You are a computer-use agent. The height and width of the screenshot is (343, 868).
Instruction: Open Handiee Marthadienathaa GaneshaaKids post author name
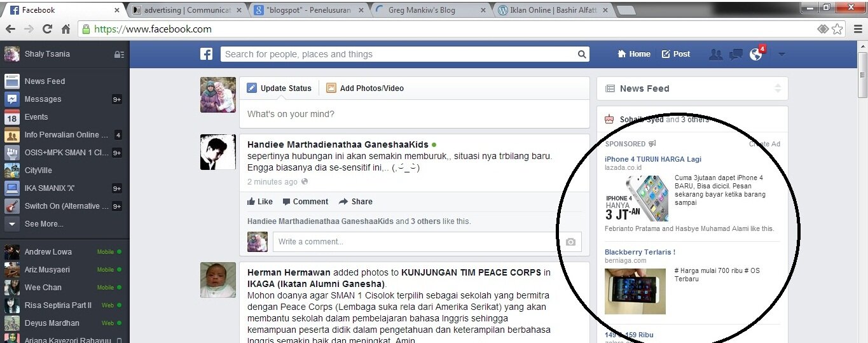click(338, 144)
